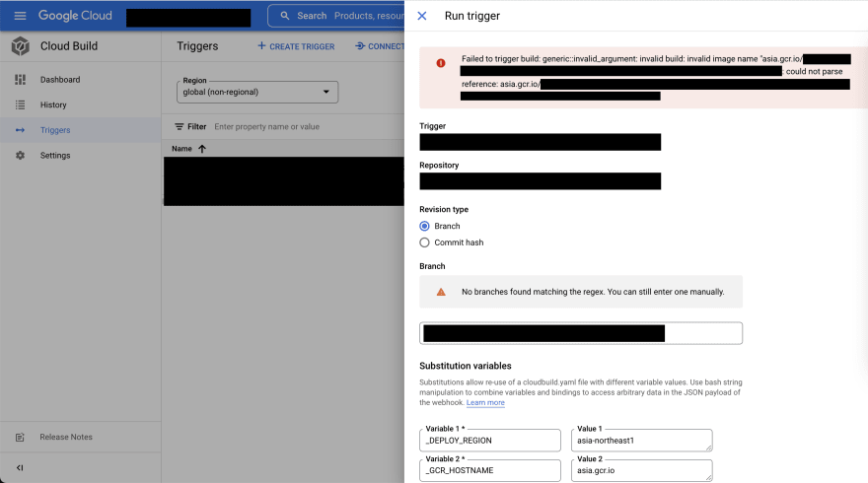
Task: Open Dashboard in the sidebar
Action: [x=60, y=80]
